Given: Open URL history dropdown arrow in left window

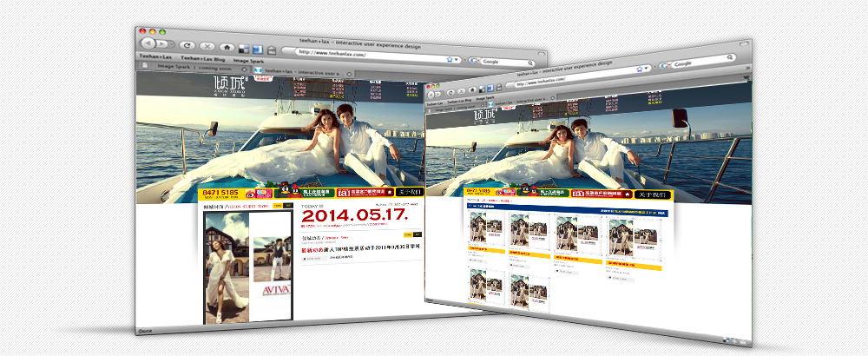Looking at the screenshot, I should pyautogui.click(x=457, y=59).
